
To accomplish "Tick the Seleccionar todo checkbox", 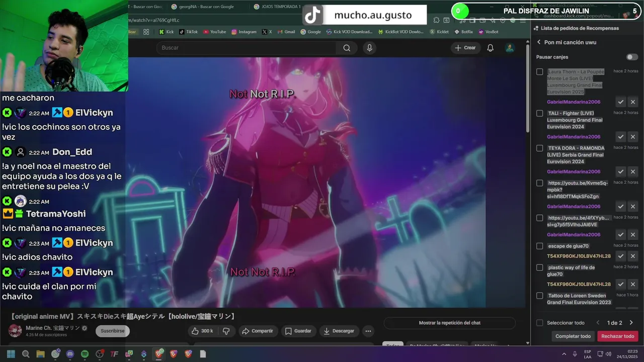I will point(539,323).
